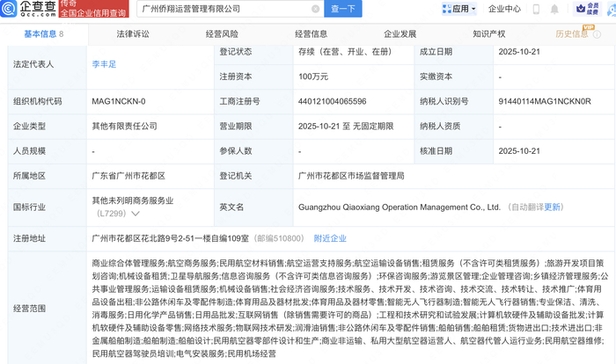Image resolution: width=616 pixels, height=364 pixels.
Task: Click the 广东省广州市花都区 region value
Action: point(128,176)
